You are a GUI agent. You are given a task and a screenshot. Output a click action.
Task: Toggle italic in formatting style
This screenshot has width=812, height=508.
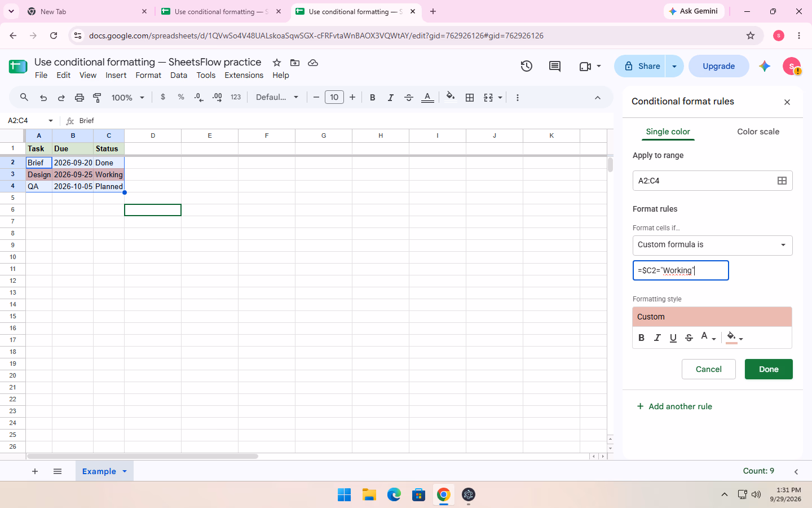[x=657, y=338]
